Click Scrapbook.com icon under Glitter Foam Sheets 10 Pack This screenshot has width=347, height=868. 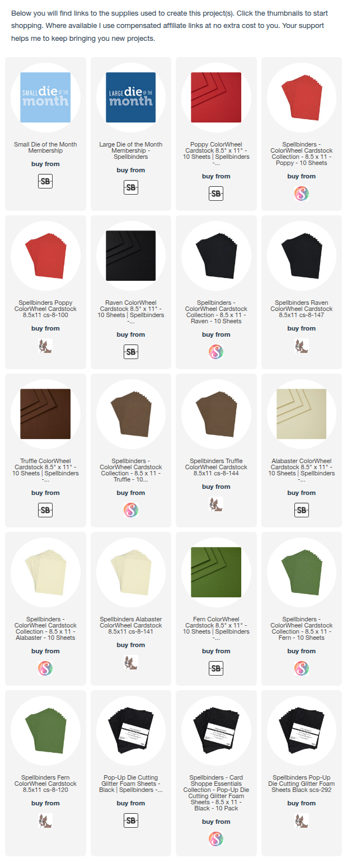(216, 839)
